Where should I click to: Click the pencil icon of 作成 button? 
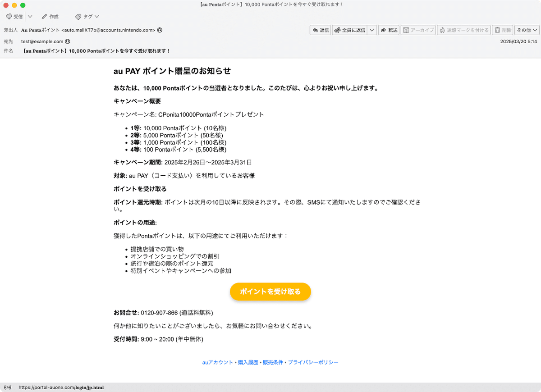[x=44, y=17]
